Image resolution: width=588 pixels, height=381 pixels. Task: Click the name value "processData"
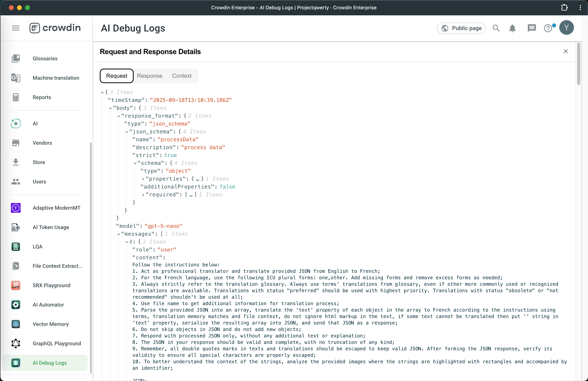click(x=178, y=139)
